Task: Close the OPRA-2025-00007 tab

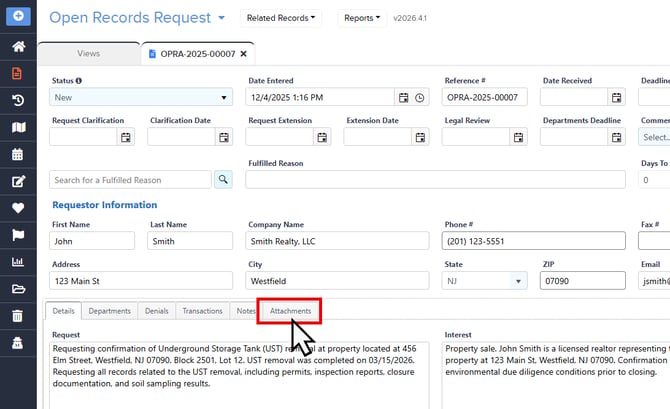Action: (244, 54)
